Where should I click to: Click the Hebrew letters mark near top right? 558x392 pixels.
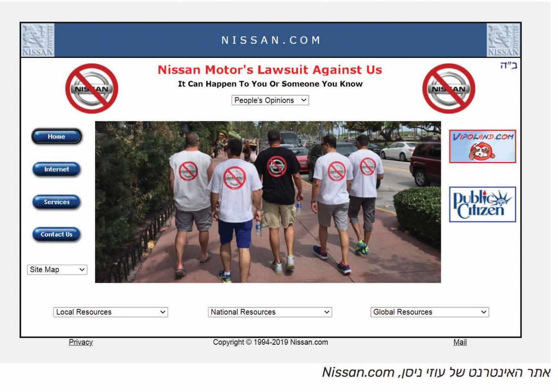[x=509, y=66]
